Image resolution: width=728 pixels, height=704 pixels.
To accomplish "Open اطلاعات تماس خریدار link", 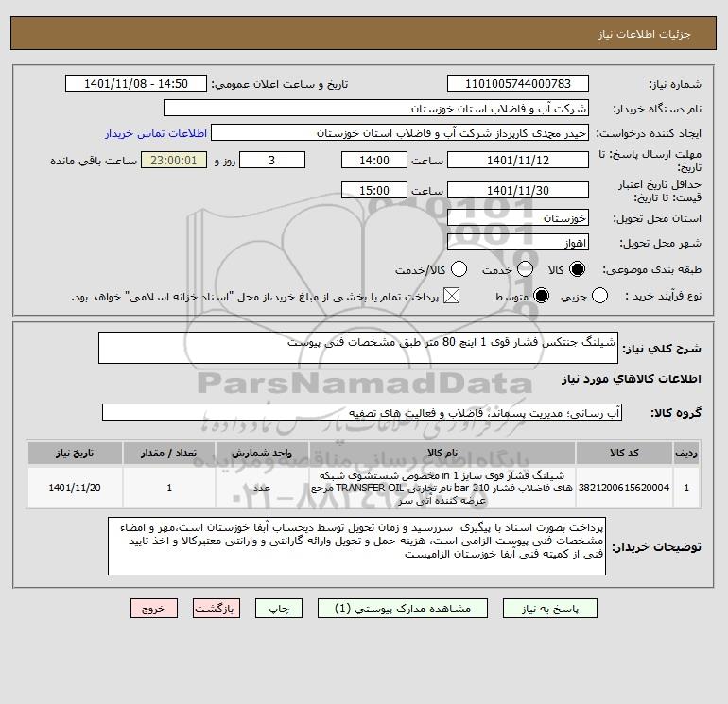I will (156, 133).
